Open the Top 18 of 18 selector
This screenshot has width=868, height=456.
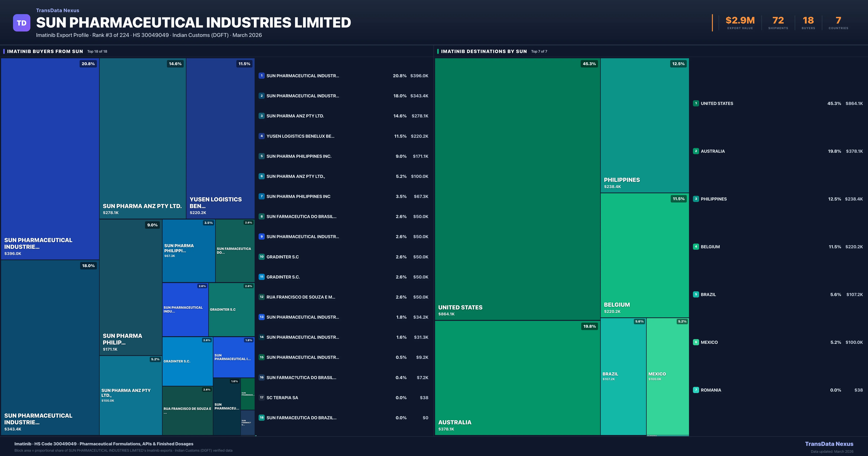(97, 51)
